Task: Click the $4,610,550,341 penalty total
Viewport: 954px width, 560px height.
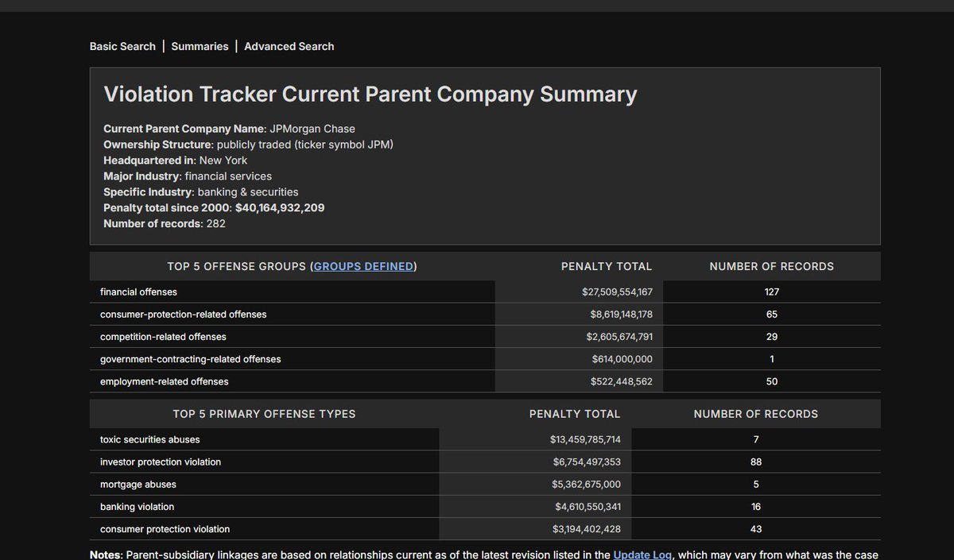Action: [x=588, y=506]
